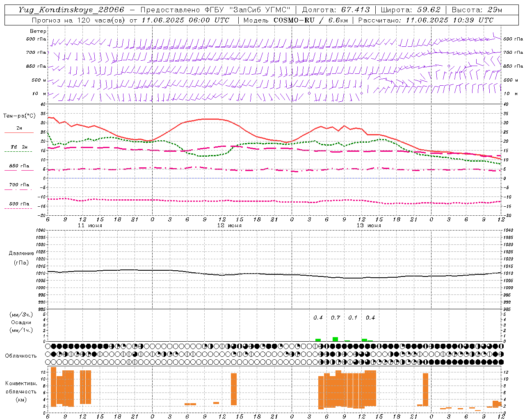Screen dimensions: 525x420
Task: Click the Облачность row label
Action: pyautogui.click(x=21, y=356)
